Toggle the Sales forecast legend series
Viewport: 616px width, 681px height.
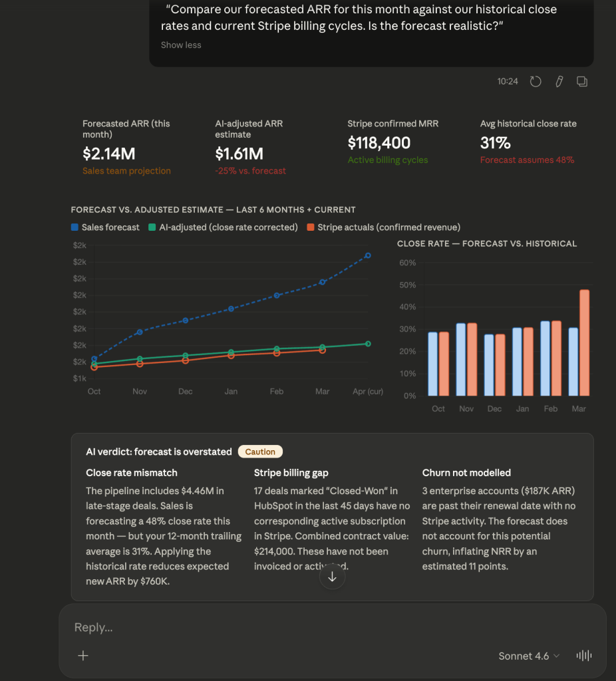105,227
